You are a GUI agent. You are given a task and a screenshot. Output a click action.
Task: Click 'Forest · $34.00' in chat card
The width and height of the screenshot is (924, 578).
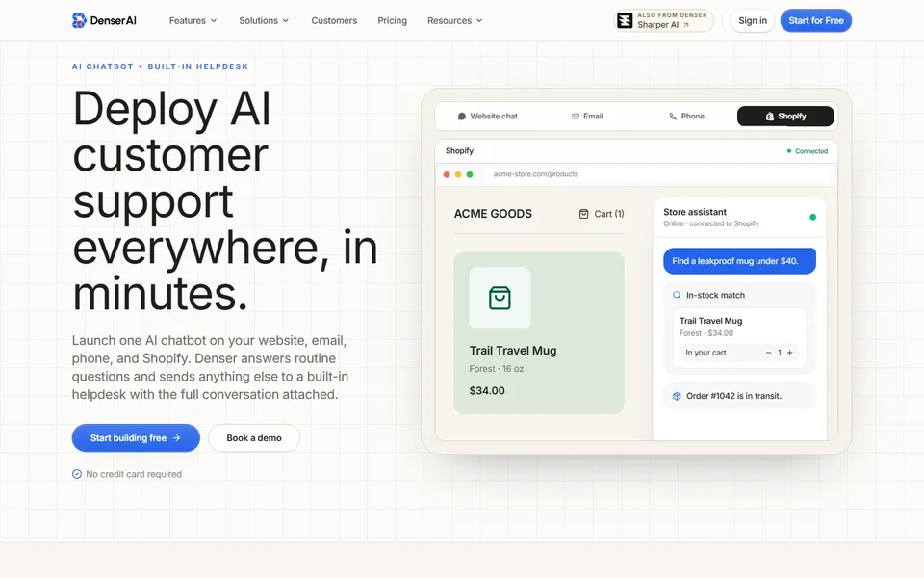point(706,333)
